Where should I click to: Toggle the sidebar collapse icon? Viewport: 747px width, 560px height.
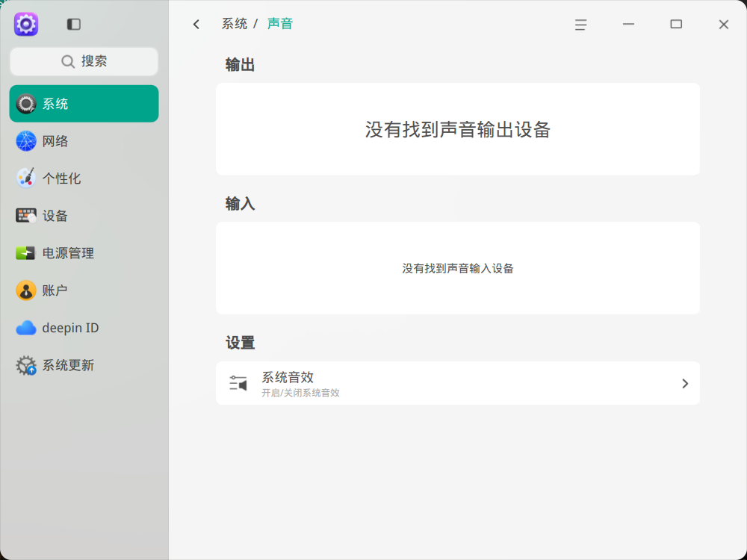74,25
